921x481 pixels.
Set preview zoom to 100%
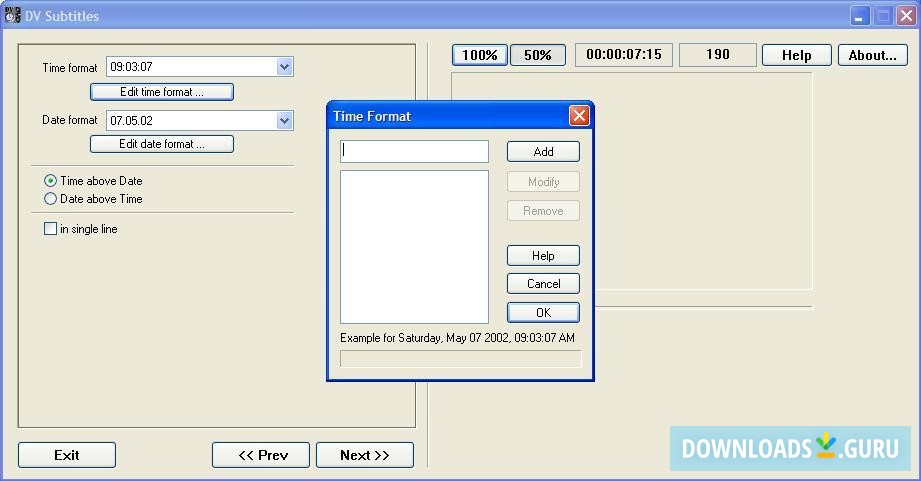coord(480,55)
